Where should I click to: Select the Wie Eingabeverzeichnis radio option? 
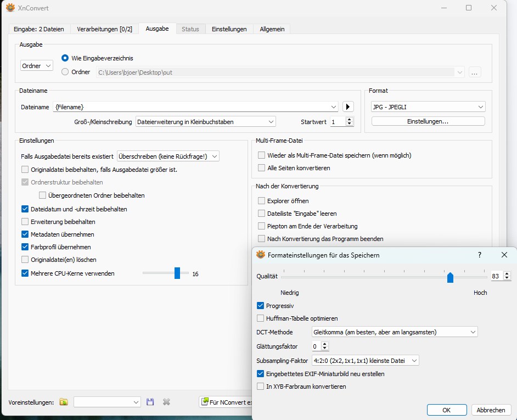[65, 58]
